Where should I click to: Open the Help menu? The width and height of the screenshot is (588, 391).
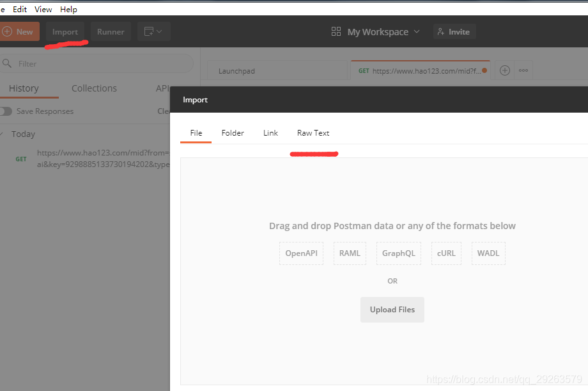point(68,10)
